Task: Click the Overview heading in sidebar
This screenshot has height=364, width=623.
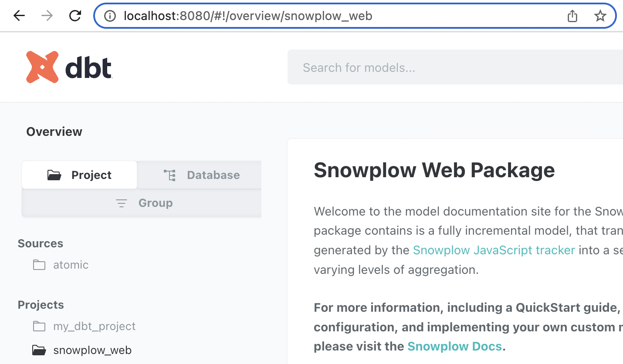Action: coord(54,131)
